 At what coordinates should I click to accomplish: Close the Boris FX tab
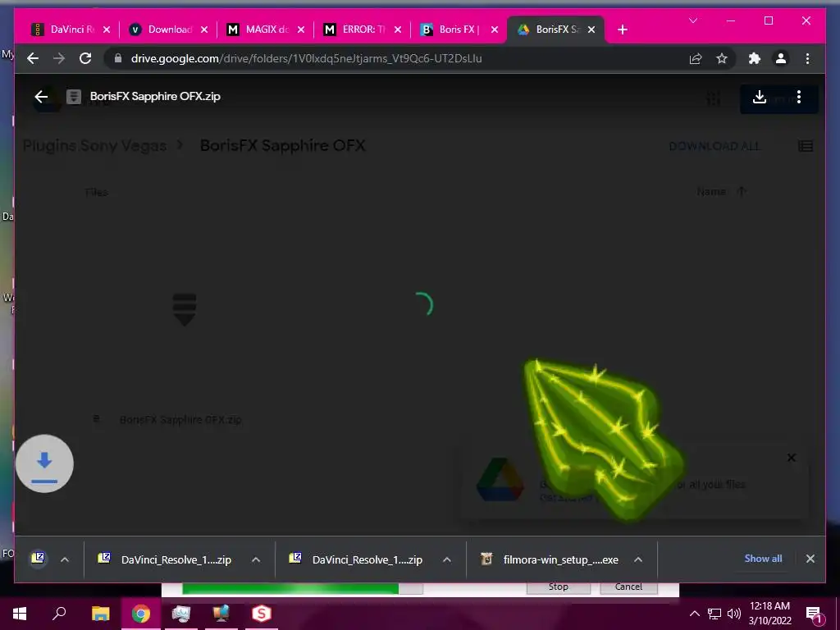(x=495, y=30)
